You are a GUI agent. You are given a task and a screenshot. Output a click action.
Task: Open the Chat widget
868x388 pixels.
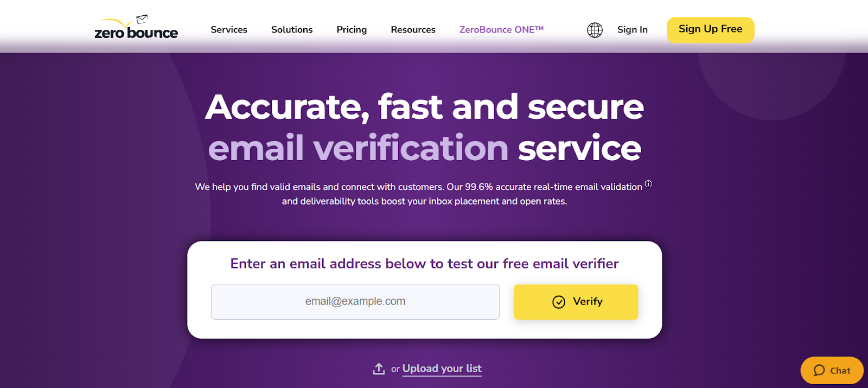(832, 371)
